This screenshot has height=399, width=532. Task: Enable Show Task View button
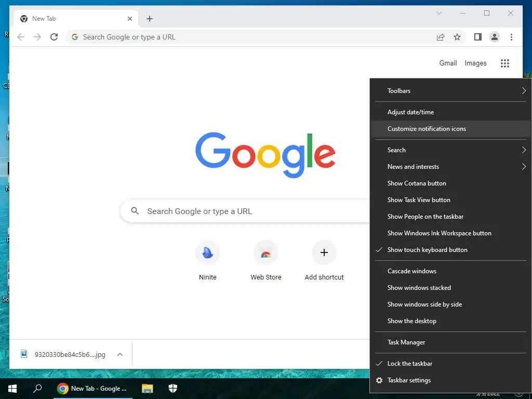pos(450,200)
